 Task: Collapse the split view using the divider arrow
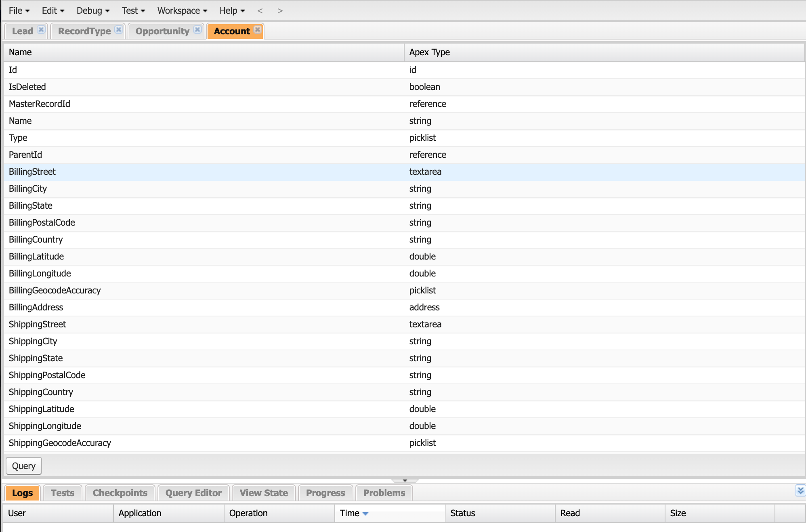(x=404, y=480)
